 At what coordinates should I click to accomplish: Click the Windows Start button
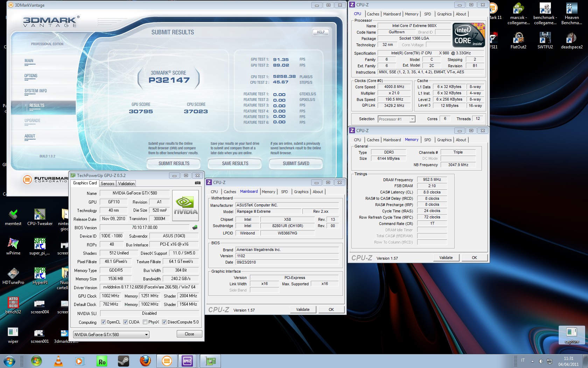pos(9,361)
